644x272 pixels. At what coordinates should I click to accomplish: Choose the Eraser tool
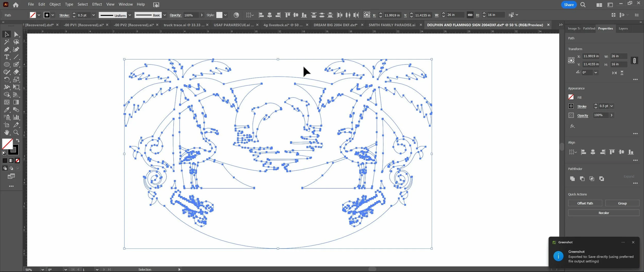(16, 72)
